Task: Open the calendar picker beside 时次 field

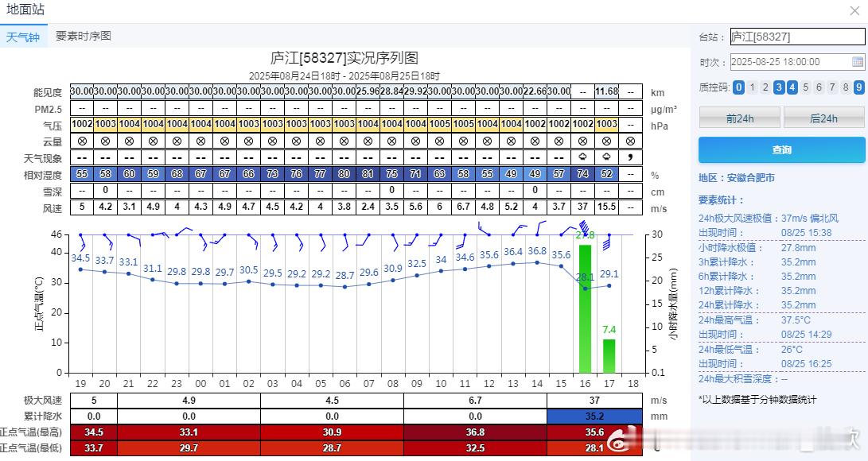Action: click(858, 61)
